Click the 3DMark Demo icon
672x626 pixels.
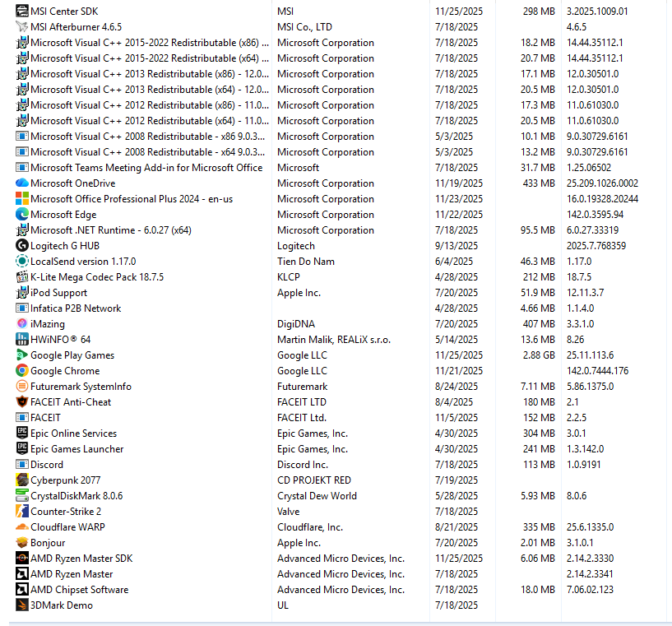pyautogui.click(x=22, y=605)
